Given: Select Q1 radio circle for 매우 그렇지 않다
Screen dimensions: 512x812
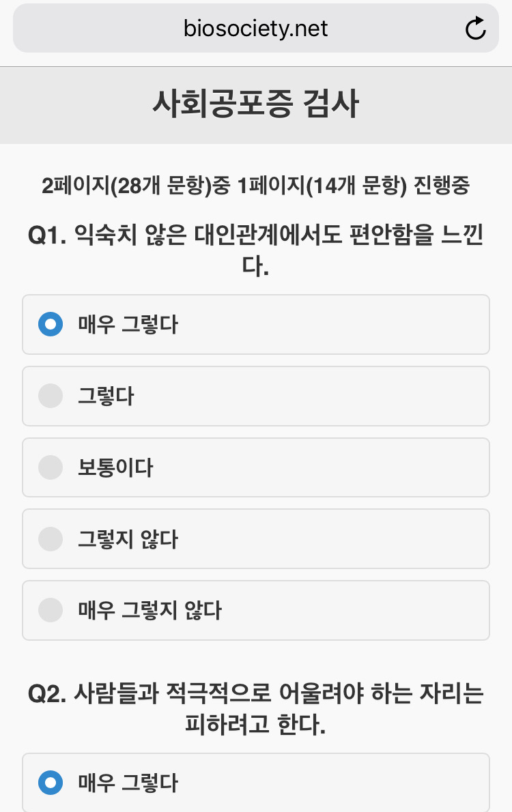Looking at the screenshot, I should click(x=51, y=610).
